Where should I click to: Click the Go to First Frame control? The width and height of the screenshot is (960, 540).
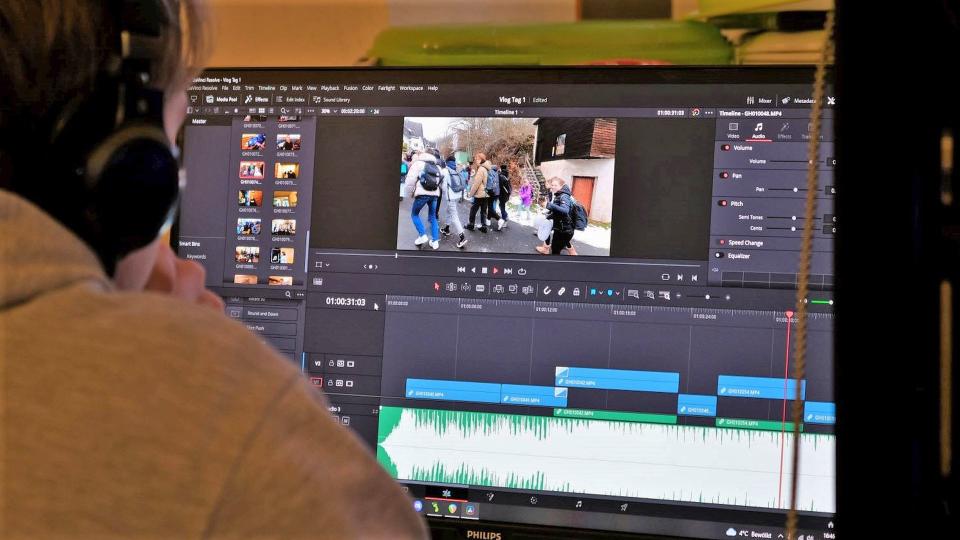tap(461, 270)
